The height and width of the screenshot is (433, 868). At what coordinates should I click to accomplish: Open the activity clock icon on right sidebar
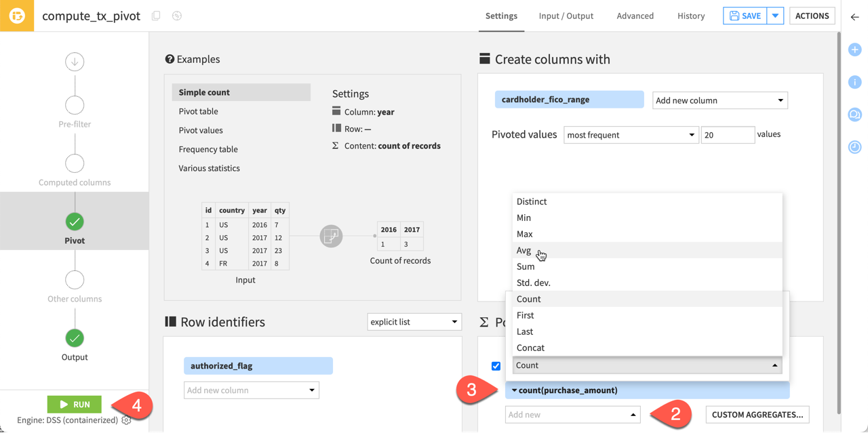coord(854,147)
